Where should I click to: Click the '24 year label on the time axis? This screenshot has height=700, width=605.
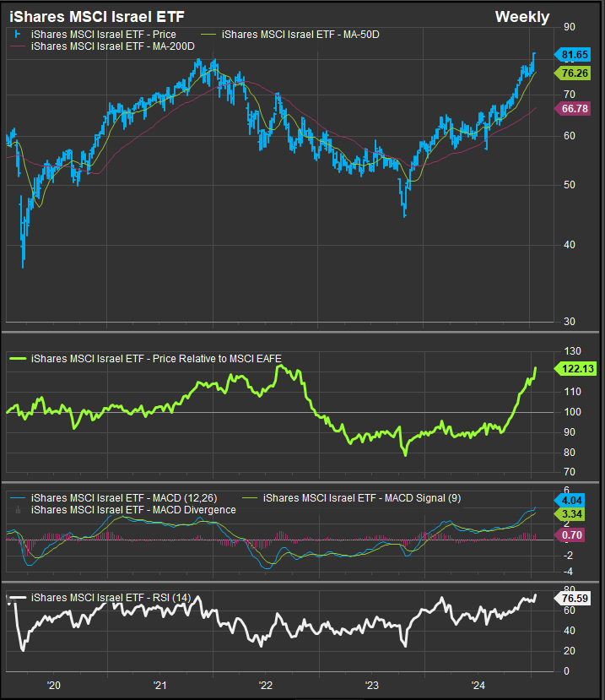(478, 686)
